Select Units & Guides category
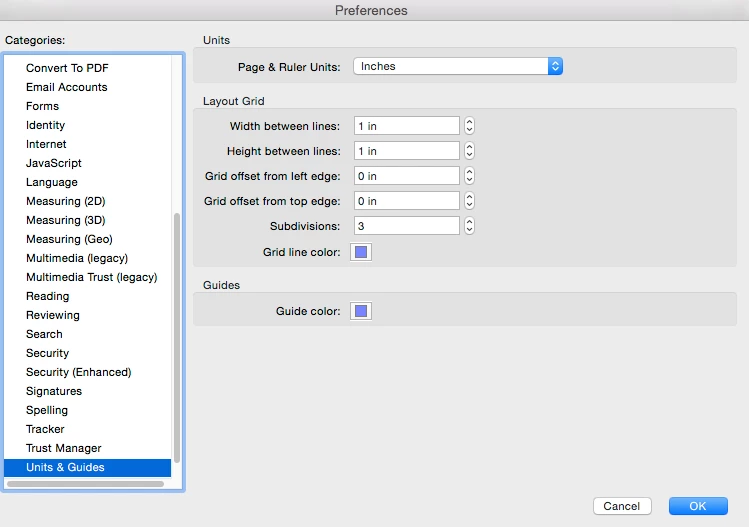Screen dimensions: 749x527 point(87,467)
